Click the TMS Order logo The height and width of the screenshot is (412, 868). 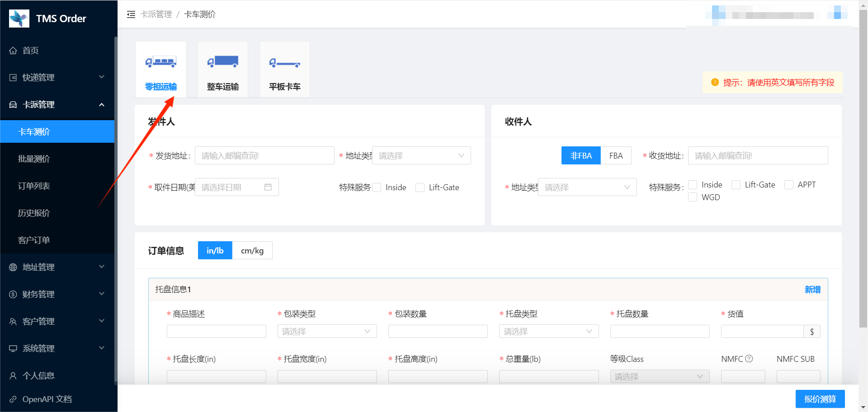[x=19, y=19]
